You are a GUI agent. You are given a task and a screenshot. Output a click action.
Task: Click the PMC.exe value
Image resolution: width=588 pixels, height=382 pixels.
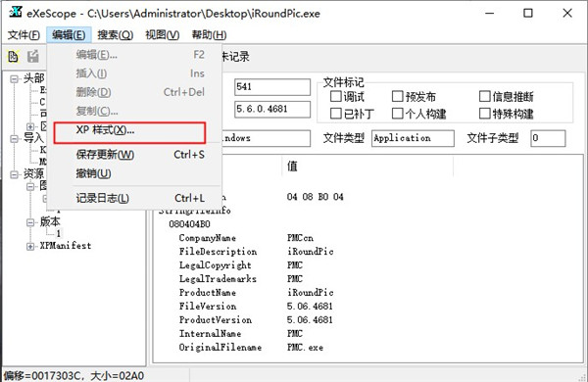305,347
